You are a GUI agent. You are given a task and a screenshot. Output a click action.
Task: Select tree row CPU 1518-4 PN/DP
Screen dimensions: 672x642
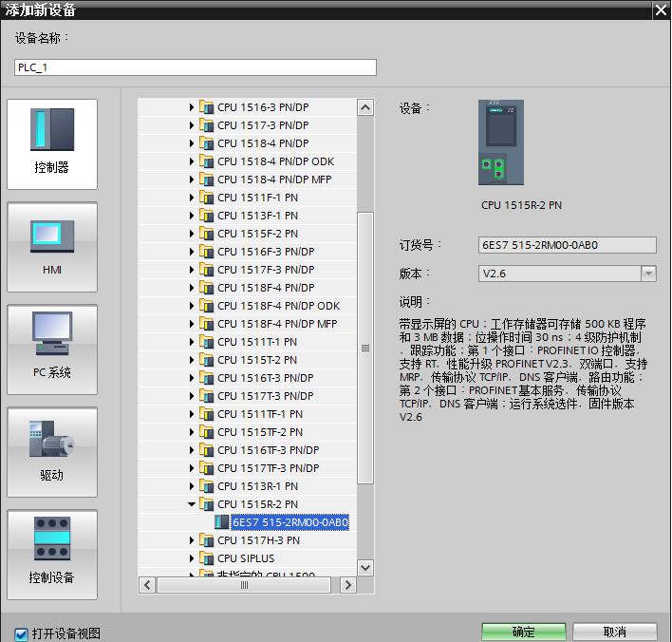tap(248, 143)
